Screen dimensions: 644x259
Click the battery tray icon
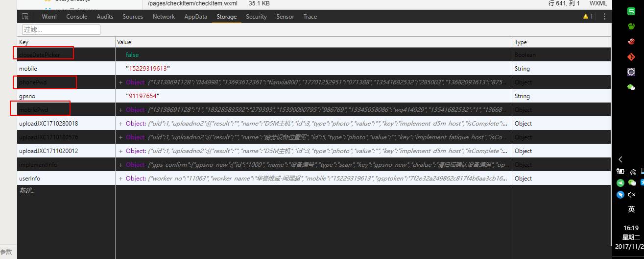click(x=620, y=172)
